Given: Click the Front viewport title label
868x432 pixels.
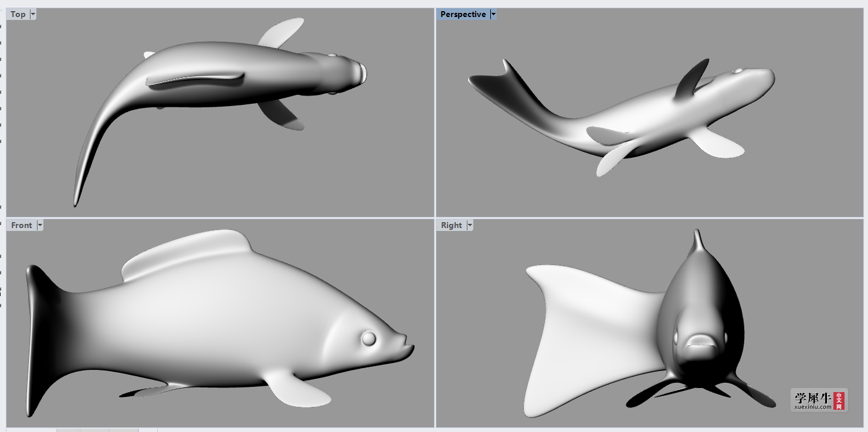Looking at the screenshot, I should [x=22, y=225].
